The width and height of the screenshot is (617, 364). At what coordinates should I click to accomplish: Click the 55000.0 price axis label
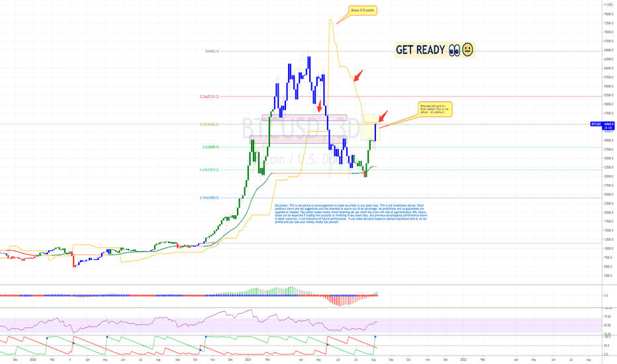pyautogui.click(x=608, y=86)
